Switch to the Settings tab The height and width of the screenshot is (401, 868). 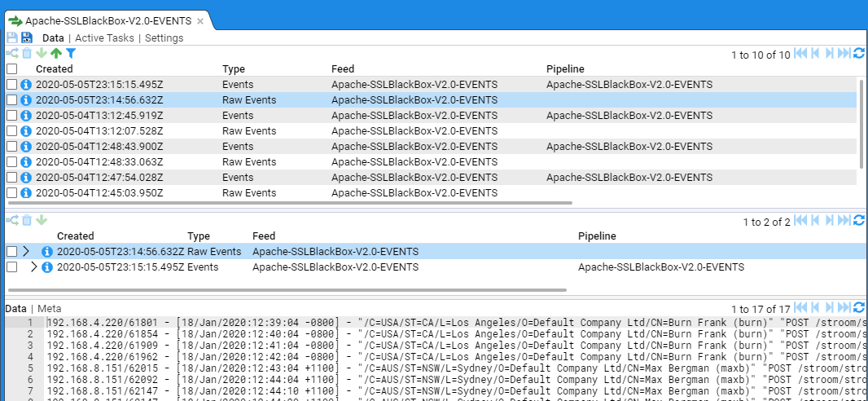pyautogui.click(x=164, y=38)
